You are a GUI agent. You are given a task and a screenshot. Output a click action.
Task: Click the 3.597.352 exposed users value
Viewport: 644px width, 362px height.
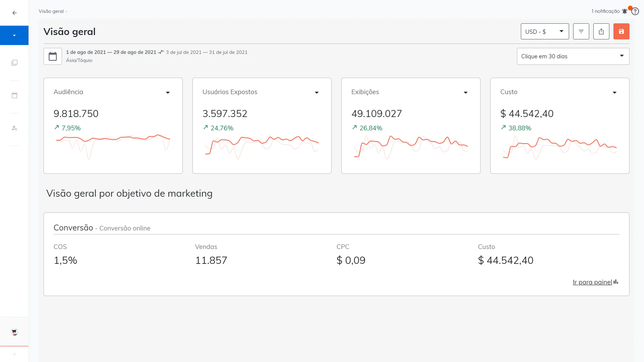(x=225, y=114)
